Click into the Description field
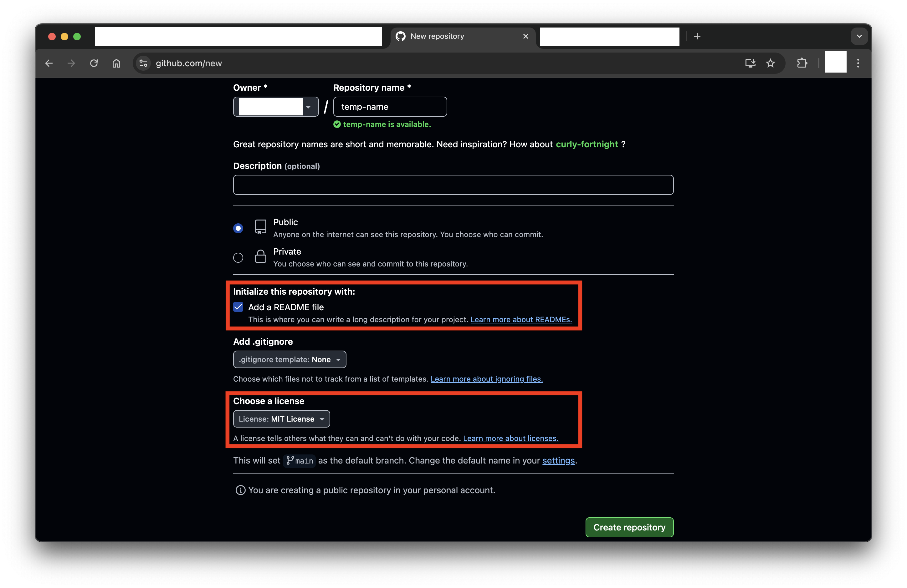 (x=453, y=185)
